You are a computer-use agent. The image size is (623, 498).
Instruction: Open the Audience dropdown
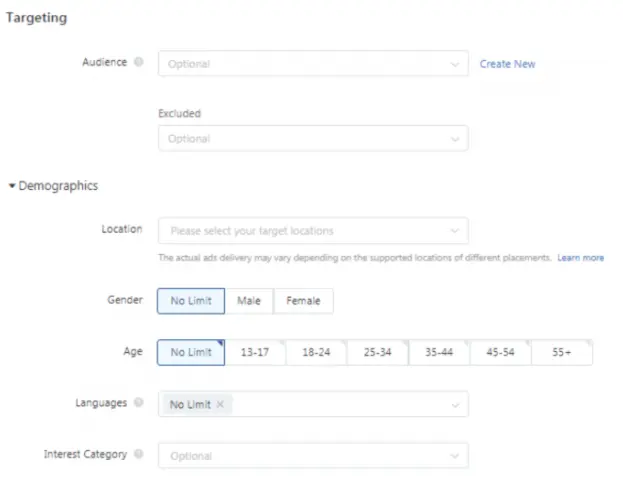click(312, 64)
